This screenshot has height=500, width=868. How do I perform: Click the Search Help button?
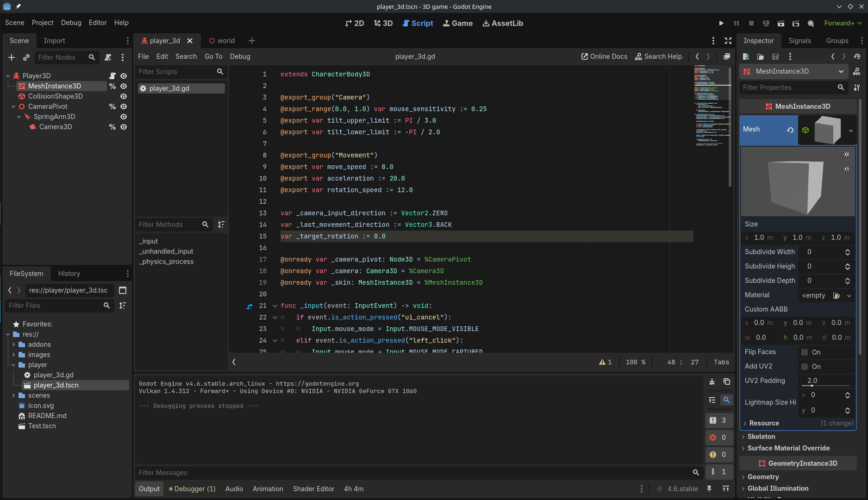pyautogui.click(x=658, y=56)
